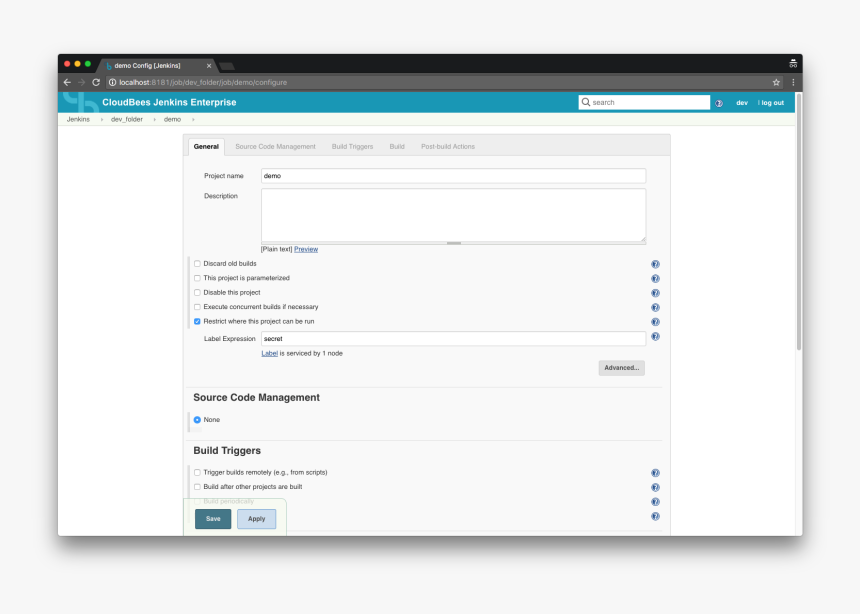This screenshot has width=860, height=614.
Task: Click the Project name input field
Action: coord(454,176)
